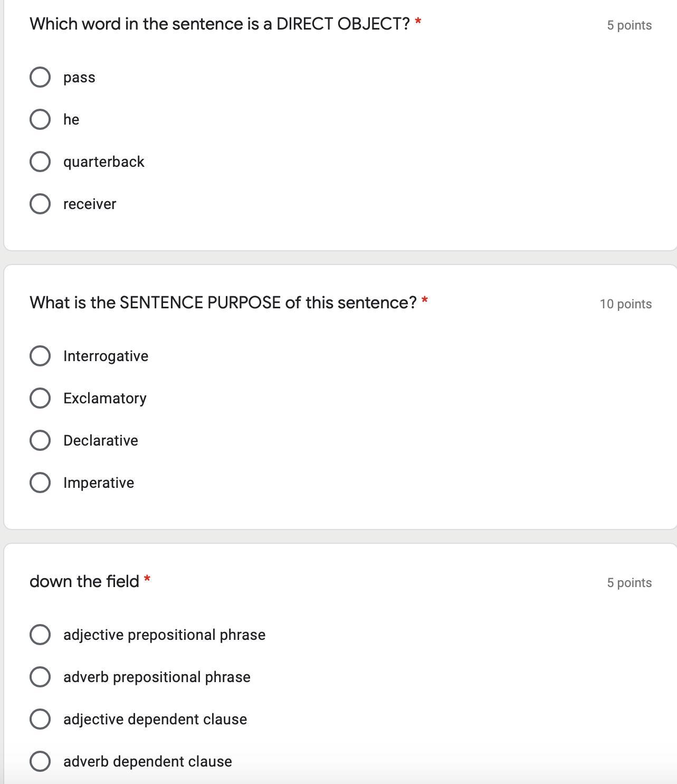Select the Interrogative option
Screen dimensions: 677x784
[x=40, y=356]
